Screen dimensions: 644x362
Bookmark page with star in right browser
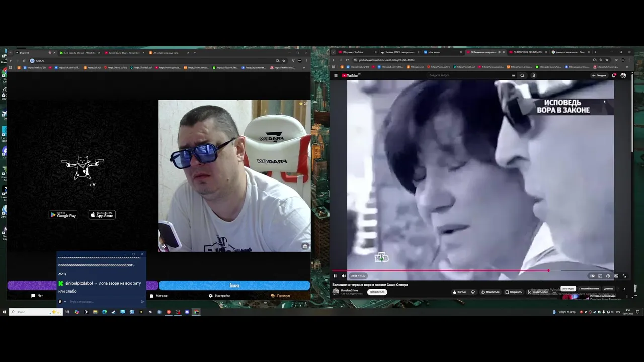pyautogui.click(x=607, y=60)
